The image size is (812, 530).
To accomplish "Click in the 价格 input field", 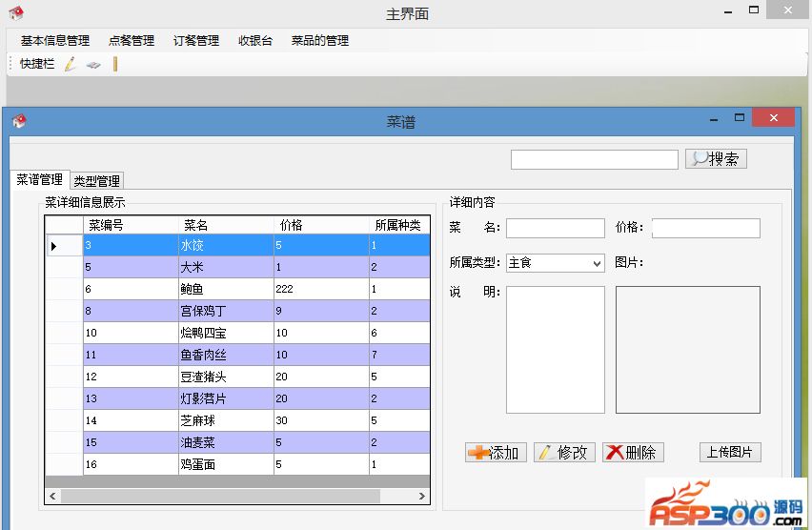I will coord(705,229).
